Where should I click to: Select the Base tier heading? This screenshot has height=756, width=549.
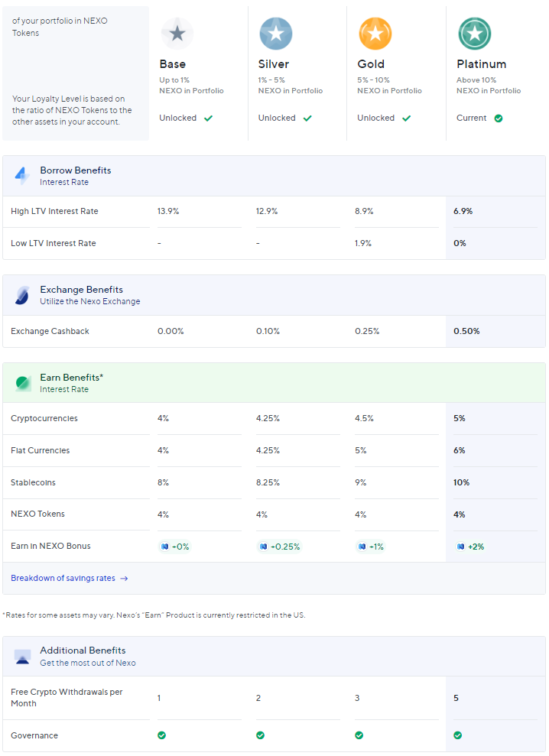pyautogui.click(x=173, y=64)
